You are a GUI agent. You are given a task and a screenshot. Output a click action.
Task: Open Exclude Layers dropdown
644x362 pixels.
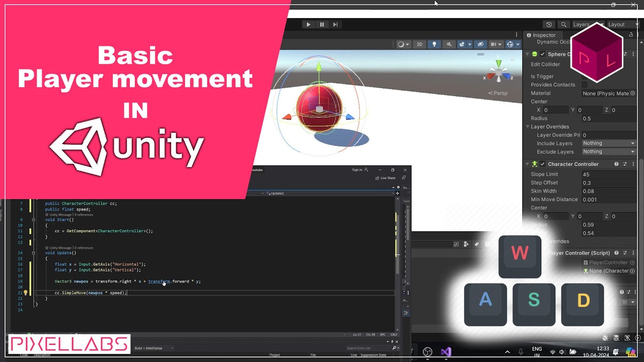click(608, 151)
